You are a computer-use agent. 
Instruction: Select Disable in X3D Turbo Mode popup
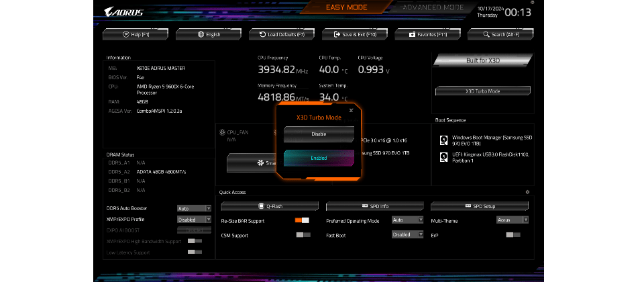(x=319, y=134)
